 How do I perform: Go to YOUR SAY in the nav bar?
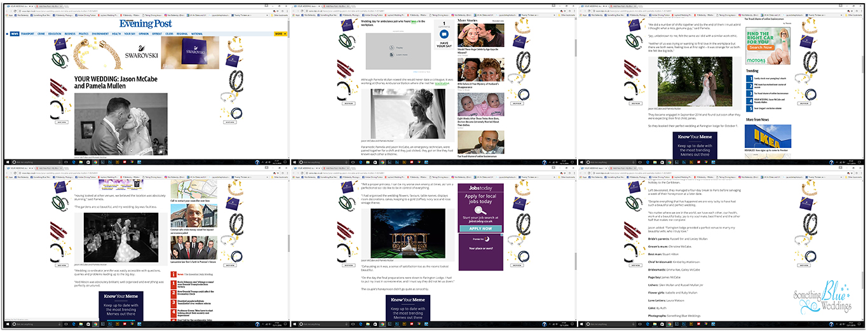point(130,34)
